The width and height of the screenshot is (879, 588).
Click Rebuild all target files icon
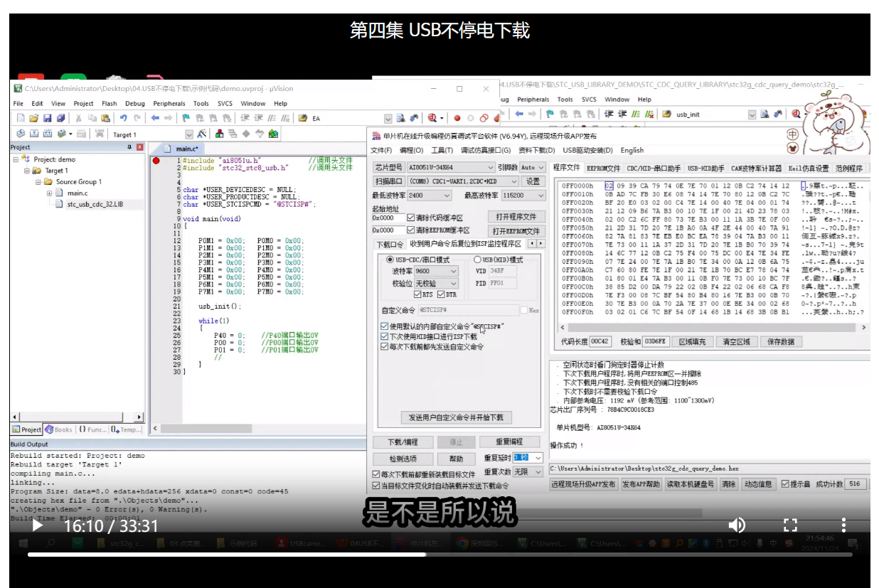(x=48, y=134)
